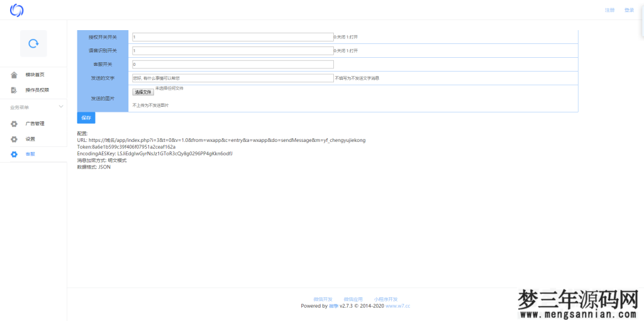Click the 语音识别开关 input field
The height and width of the screenshot is (321, 644).
coord(232,51)
